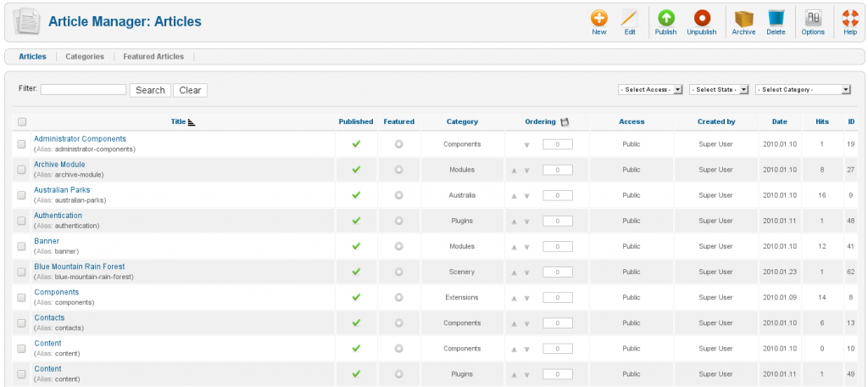868x387 pixels.
Task: Open the Administrator Components article link
Action: coord(80,138)
